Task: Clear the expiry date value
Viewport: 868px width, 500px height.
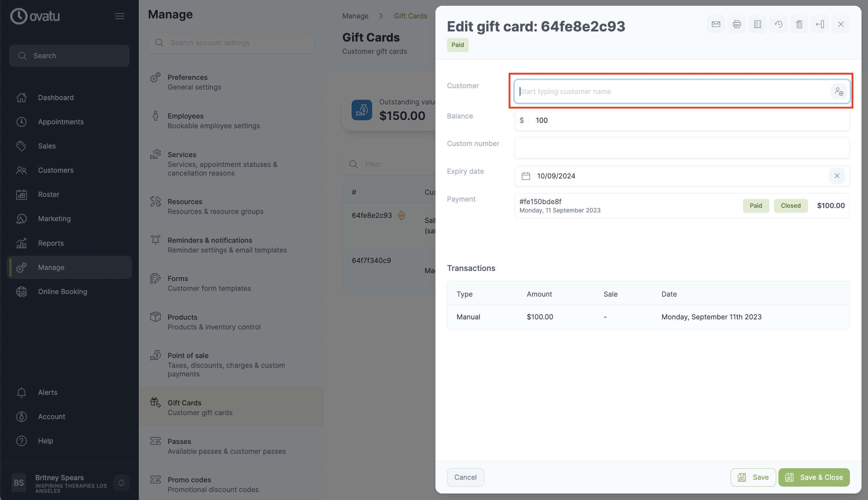Action: (x=837, y=176)
